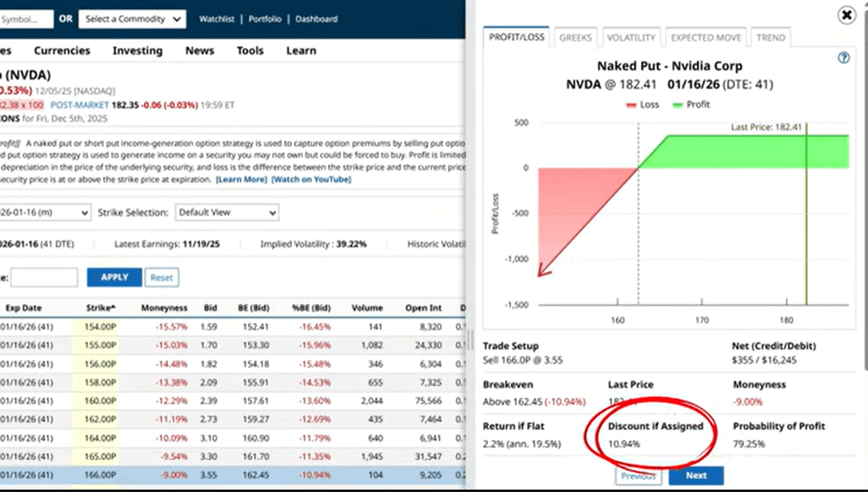Sort the table by Strike column
Image resolution: width=868 pixels, height=492 pixels.
100,308
